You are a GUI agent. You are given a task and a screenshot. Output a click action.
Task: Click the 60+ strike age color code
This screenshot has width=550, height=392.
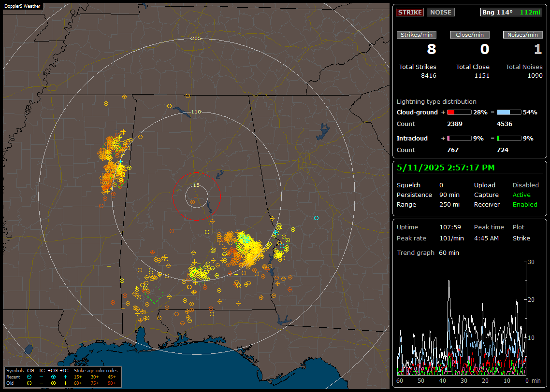point(78,383)
